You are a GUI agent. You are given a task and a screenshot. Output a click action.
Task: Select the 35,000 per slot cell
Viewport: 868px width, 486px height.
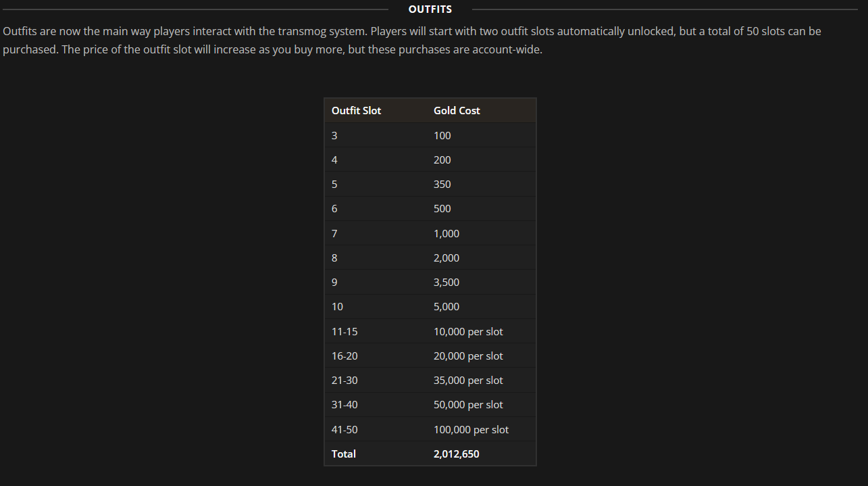[468, 381]
